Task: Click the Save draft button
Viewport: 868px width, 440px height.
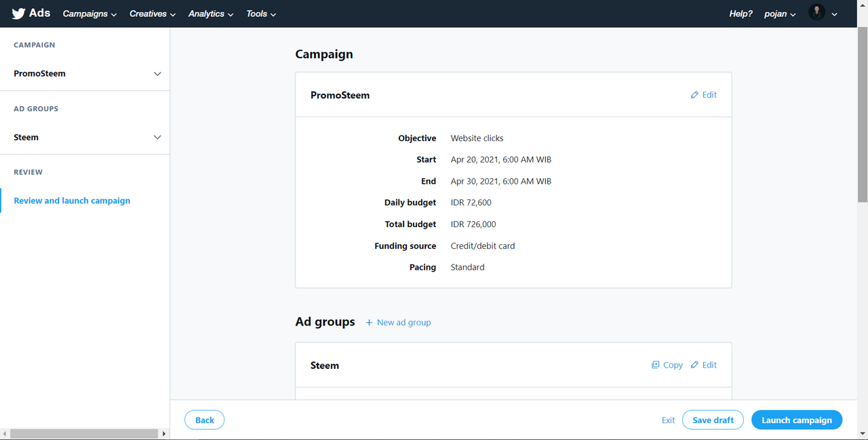Action: pyautogui.click(x=713, y=420)
